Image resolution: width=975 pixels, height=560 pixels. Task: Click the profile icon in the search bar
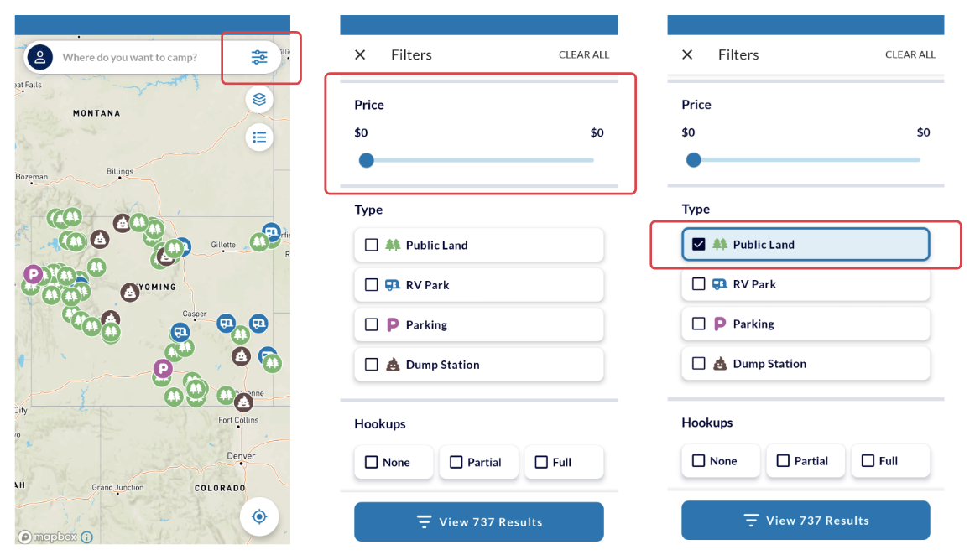click(x=40, y=57)
